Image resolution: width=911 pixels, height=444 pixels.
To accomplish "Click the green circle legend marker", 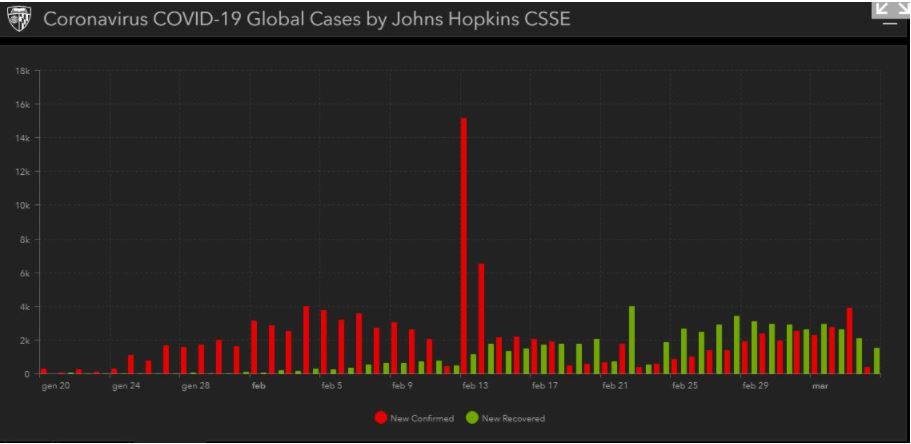I will tap(472, 418).
